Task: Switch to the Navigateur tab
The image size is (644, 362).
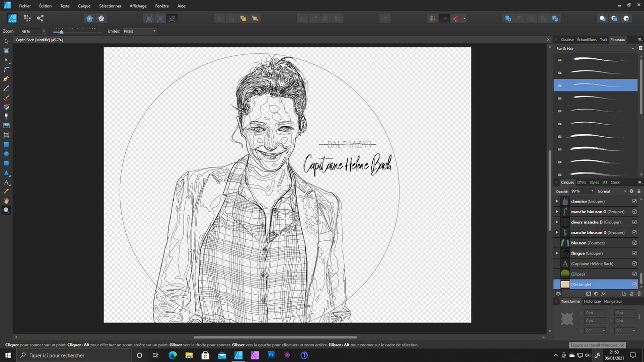Action: pyautogui.click(x=613, y=301)
